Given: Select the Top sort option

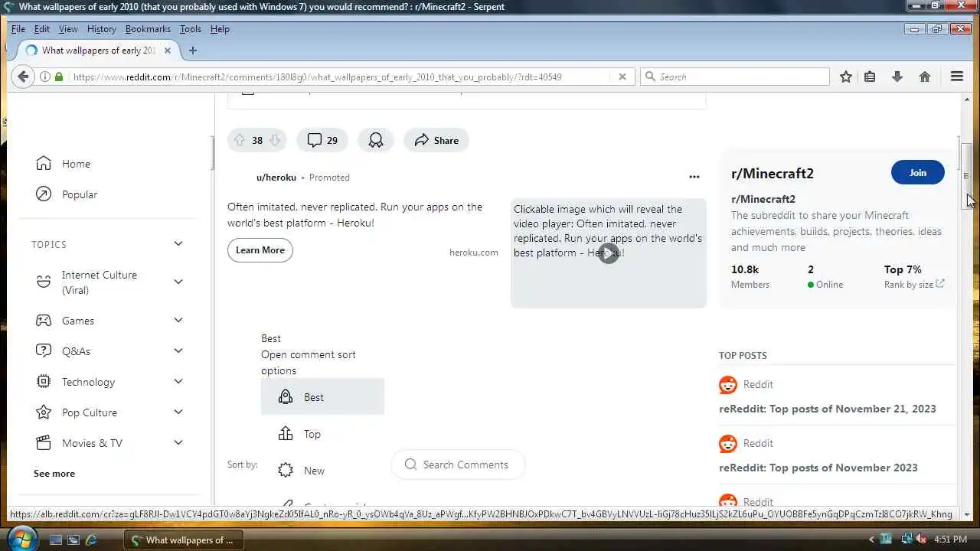Looking at the screenshot, I should pyautogui.click(x=322, y=434).
